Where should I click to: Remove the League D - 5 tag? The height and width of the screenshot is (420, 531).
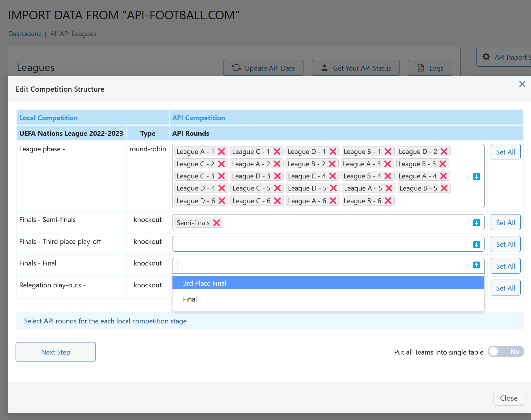click(333, 188)
